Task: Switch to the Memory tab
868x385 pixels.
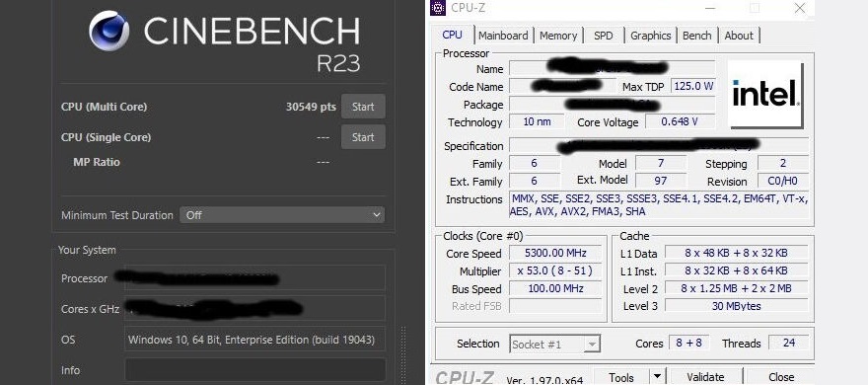Action: 558,36
